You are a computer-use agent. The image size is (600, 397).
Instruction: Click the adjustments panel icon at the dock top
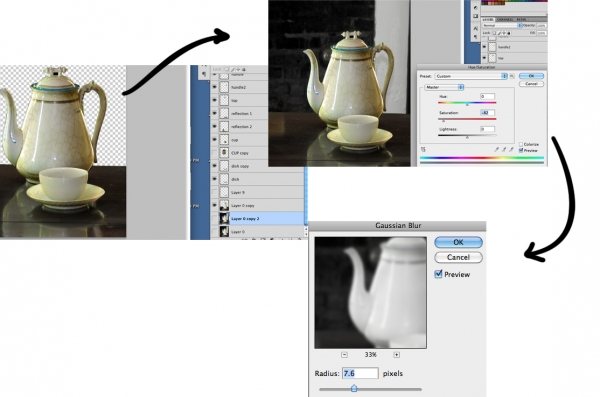476,7
